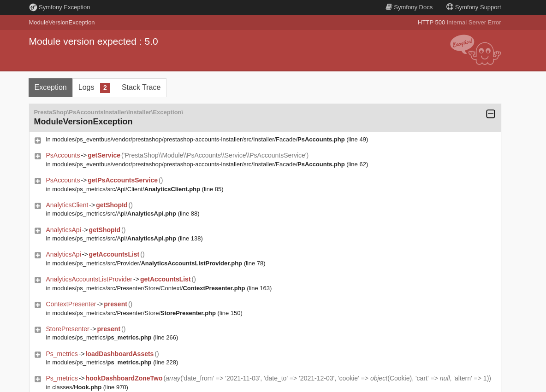The image size is (546, 392).
Task: Click the StorePresenter.php (line 150) file path
Action: 144,313
